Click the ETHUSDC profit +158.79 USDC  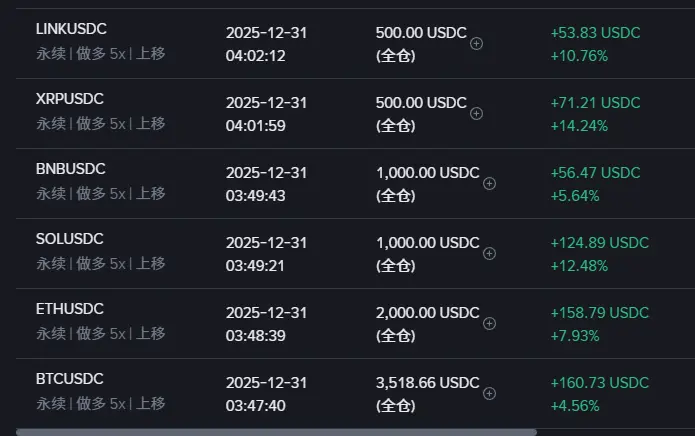tap(599, 313)
